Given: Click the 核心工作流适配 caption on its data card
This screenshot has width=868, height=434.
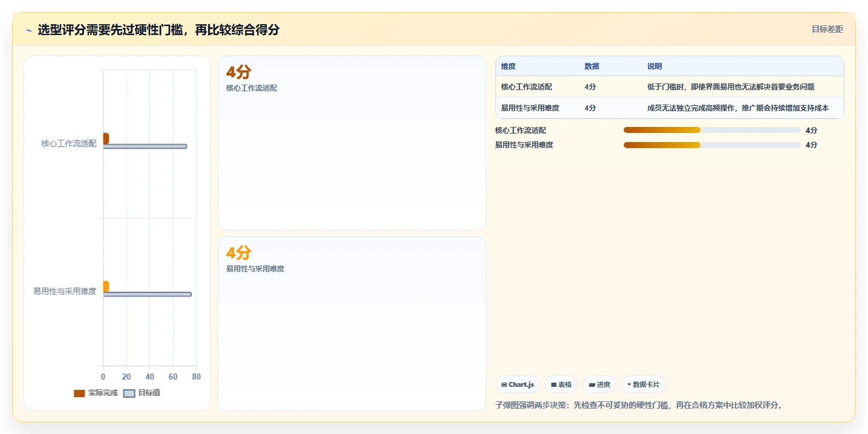Looking at the screenshot, I should tap(252, 88).
